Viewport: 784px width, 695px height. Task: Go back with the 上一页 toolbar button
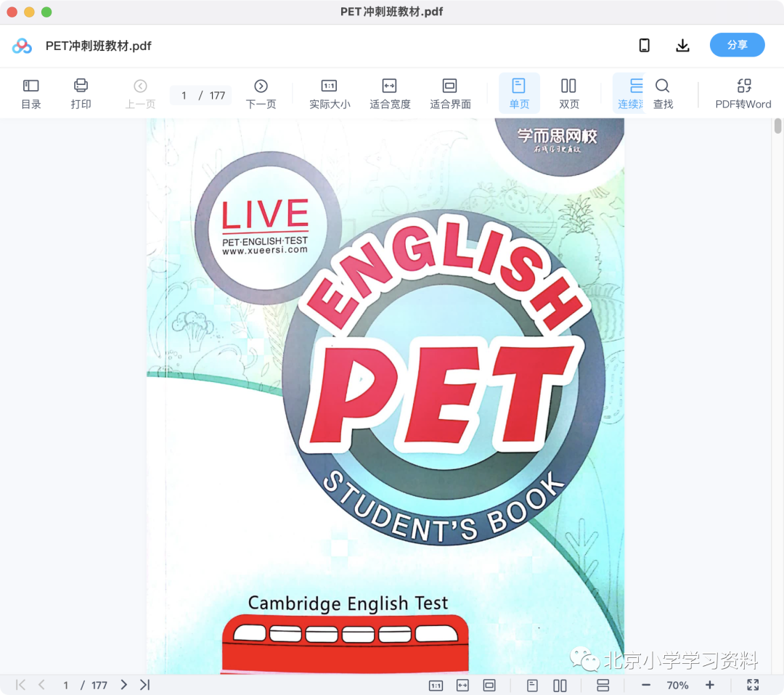click(140, 94)
